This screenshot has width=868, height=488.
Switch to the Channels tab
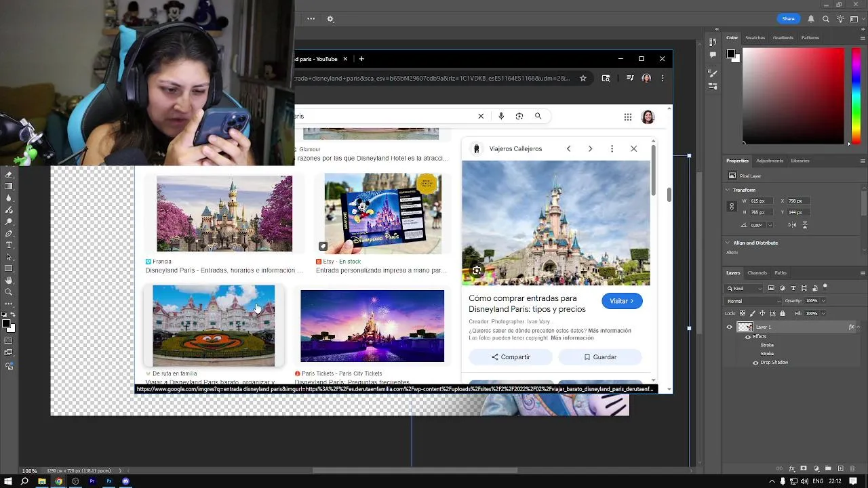[757, 272]
